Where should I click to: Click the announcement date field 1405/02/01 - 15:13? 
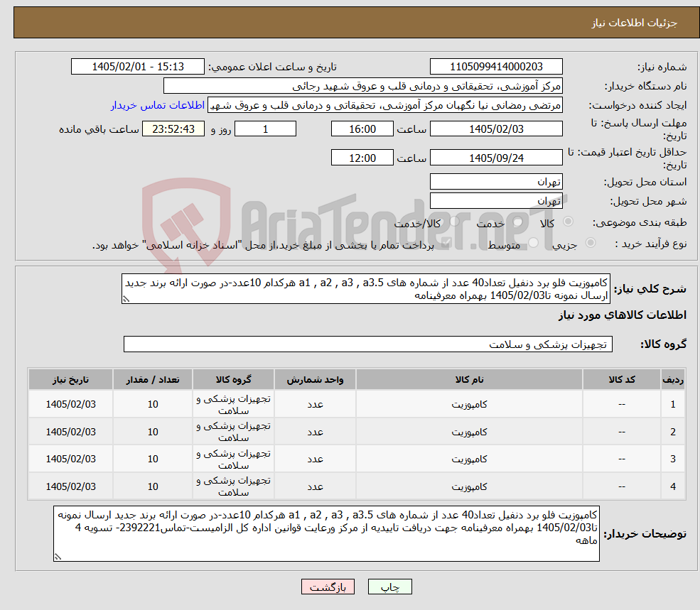pos(137,67)
